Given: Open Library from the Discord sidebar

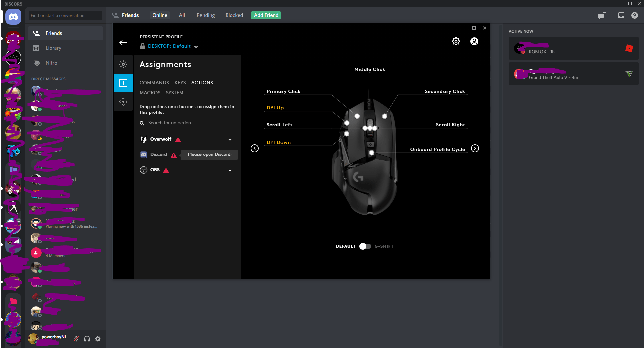Looking at the screenshot, I should tap(53, 48).
